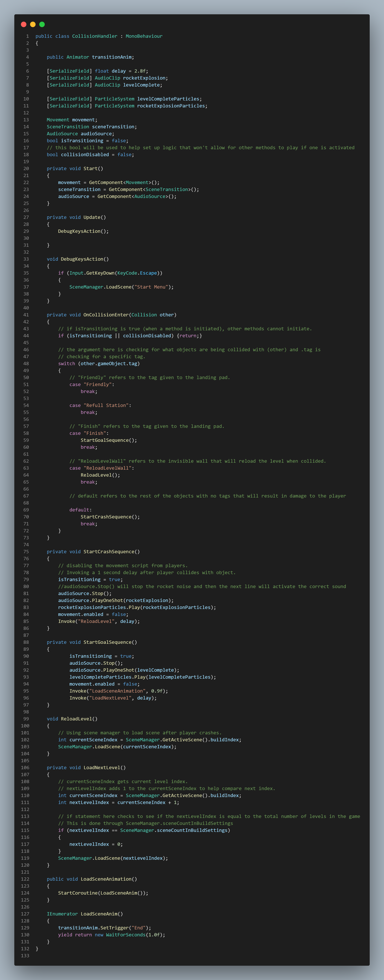Screen dimensions: 384x980
Task: Click "rocketExplosionParticles.Play(rocketExplosionParticles);" line
Action: [137, 608]
